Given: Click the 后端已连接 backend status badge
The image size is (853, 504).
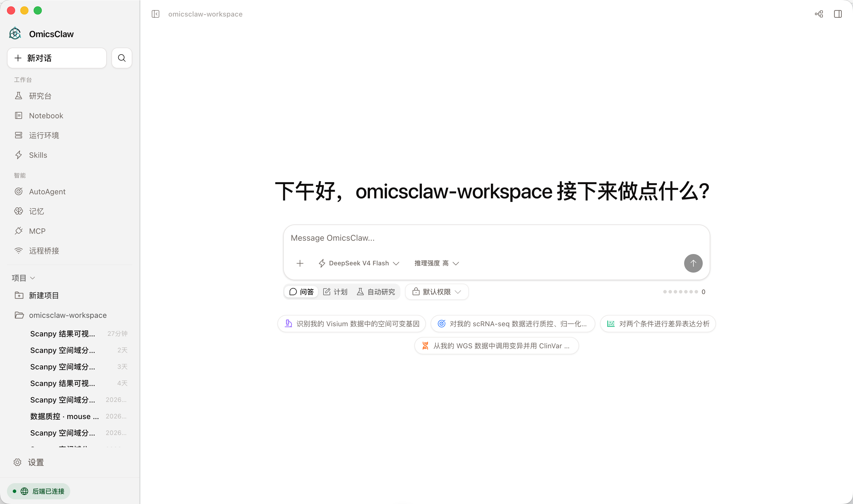Looking at the screenshot, I should pos(38,492).
